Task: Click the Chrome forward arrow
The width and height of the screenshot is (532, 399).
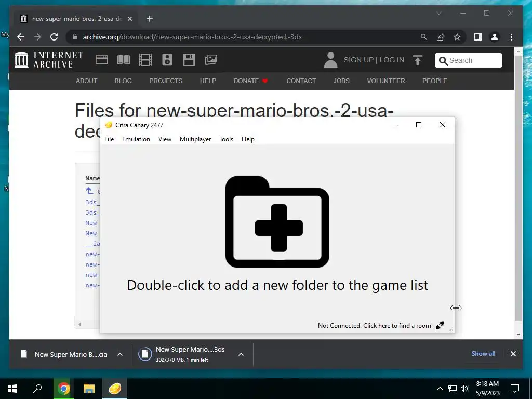Action: pos(37,37)
